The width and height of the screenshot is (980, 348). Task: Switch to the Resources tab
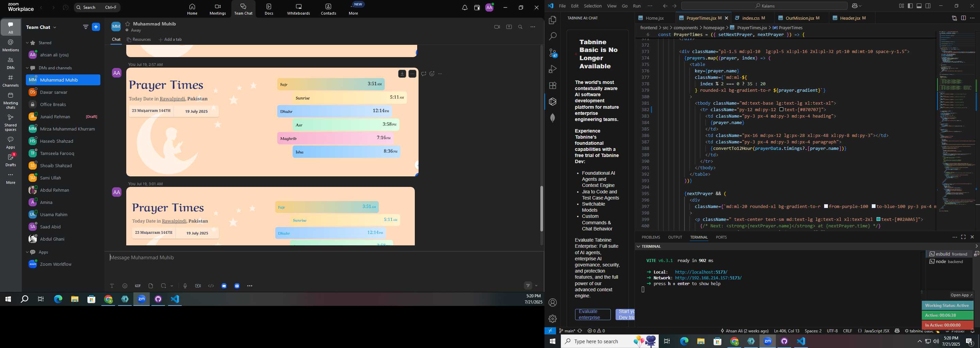click(139, 39)
